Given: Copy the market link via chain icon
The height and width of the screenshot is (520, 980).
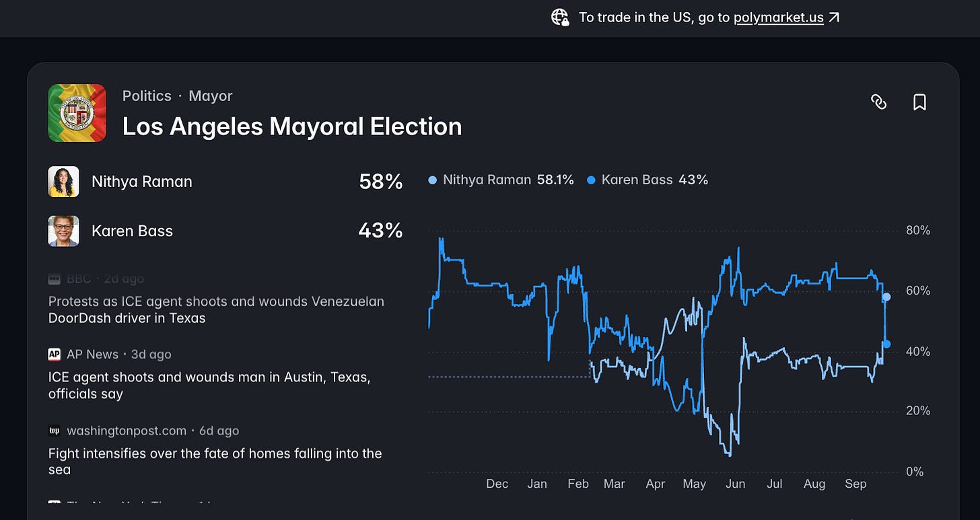Looking at the screenshot, I should coord(878,102).
